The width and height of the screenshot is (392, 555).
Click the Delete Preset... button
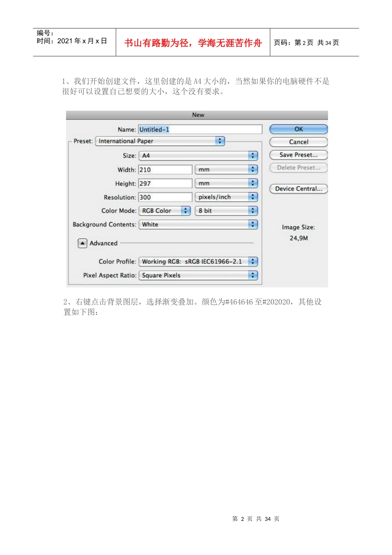(x=298, y=168)
